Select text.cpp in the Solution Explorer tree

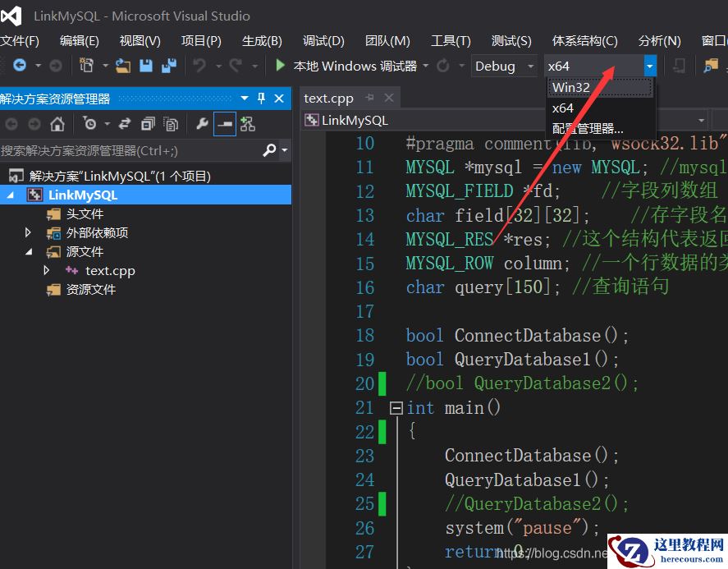pos(110,271)
